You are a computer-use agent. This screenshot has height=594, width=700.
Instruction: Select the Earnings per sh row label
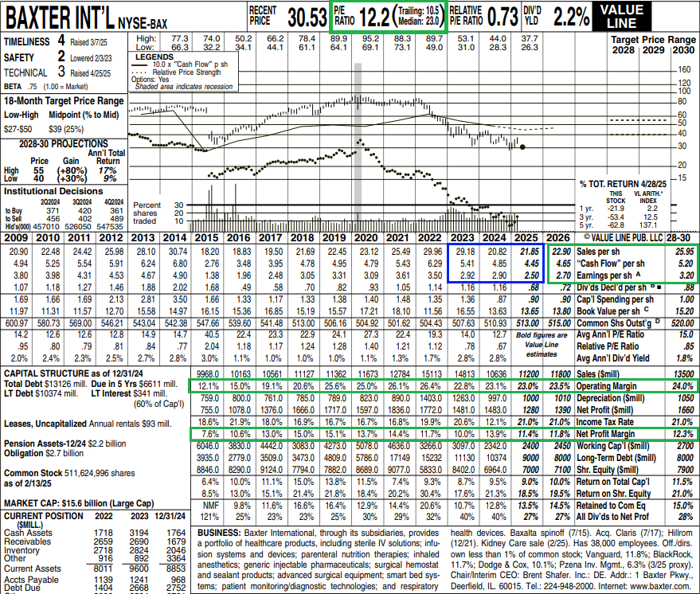pyautogui.click(x=604, y=276)
